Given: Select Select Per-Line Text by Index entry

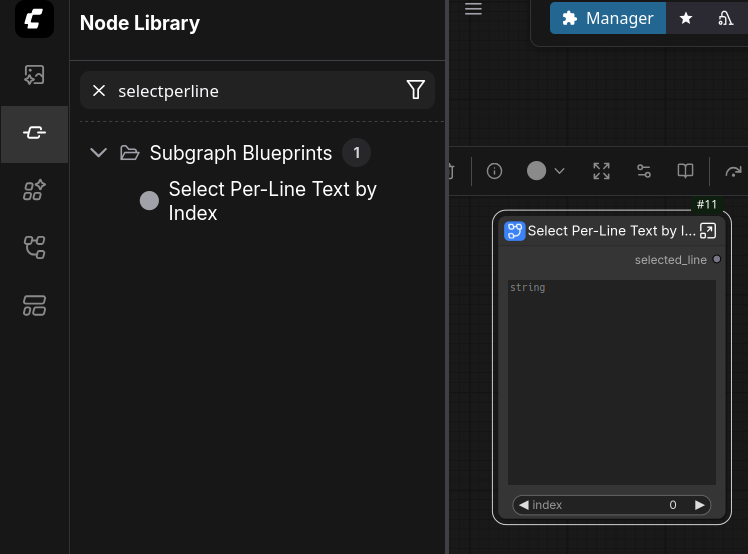Looking at the screenshot, I should pyautogui.click(x=272, y=201).
